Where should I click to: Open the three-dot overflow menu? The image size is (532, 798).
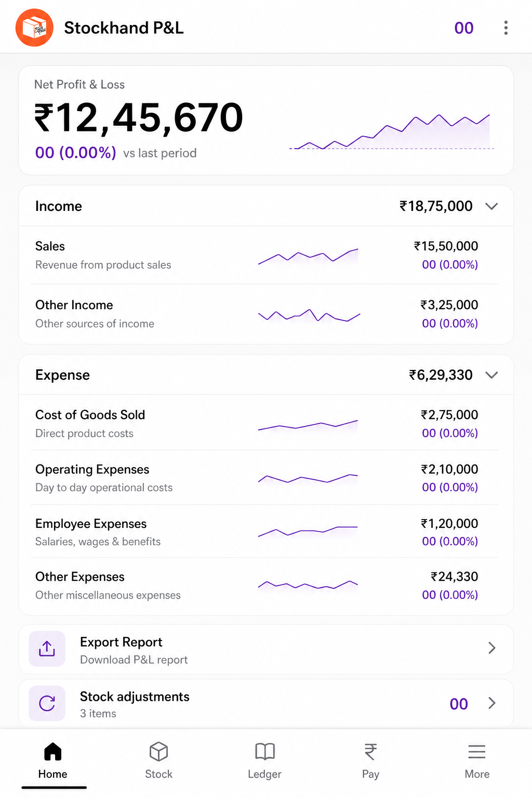(x=506, y=28)
